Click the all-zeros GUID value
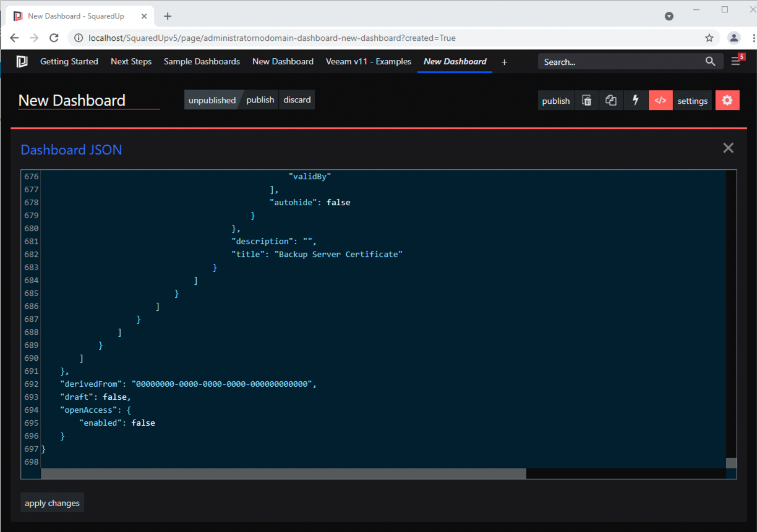This screenshot has width=757, height=532. coord(221,384)
